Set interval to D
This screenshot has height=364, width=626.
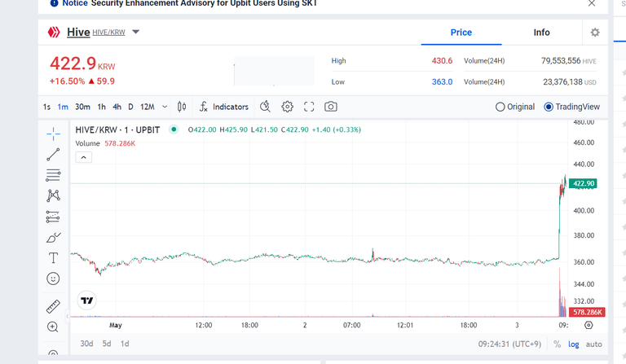(130, 107)
